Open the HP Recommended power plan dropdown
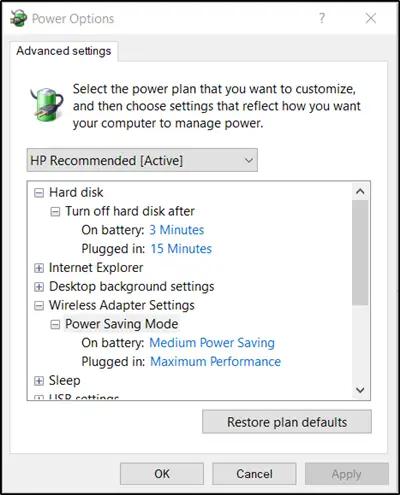400x495 pixels. pos(142,160)
